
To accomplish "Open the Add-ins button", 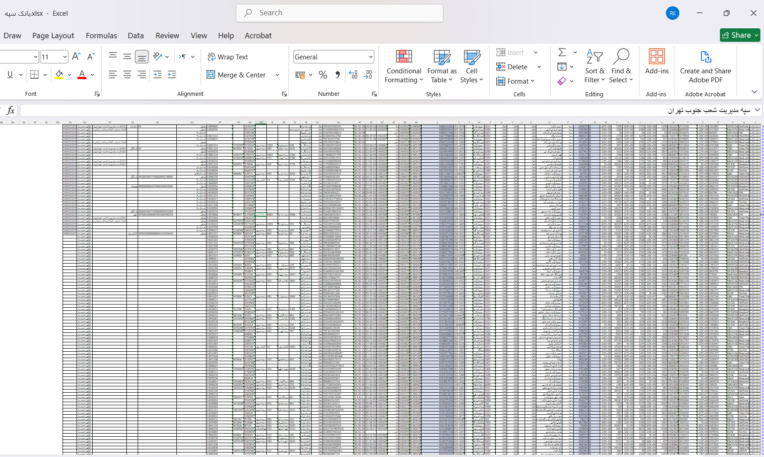I will (x=656, y=62).
